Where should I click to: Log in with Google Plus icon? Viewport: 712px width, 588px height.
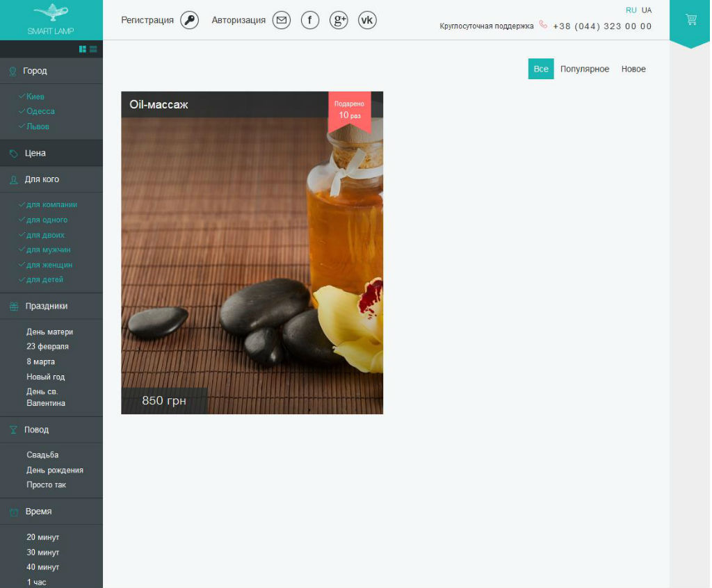[x=339, y=20]
